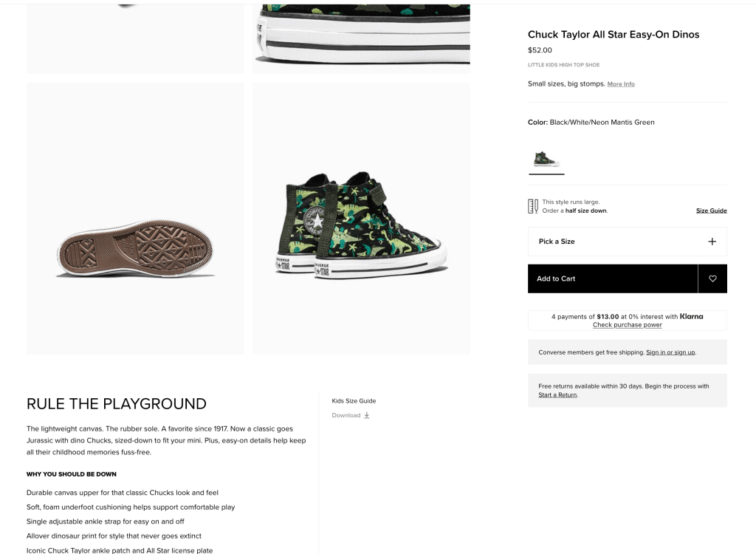Click Check purchase power link
Viewport: 756px width, 554px height.
click(x=627, y=325)
